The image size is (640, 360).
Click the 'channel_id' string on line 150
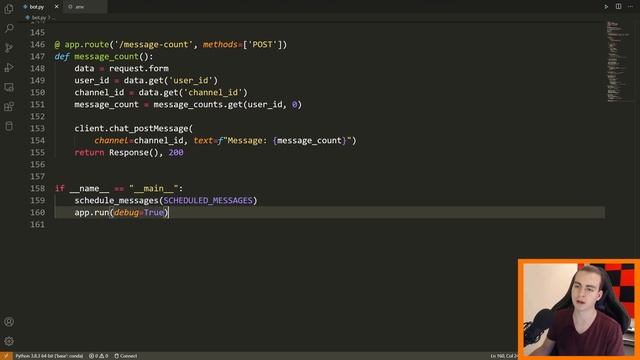click(213, 93)
